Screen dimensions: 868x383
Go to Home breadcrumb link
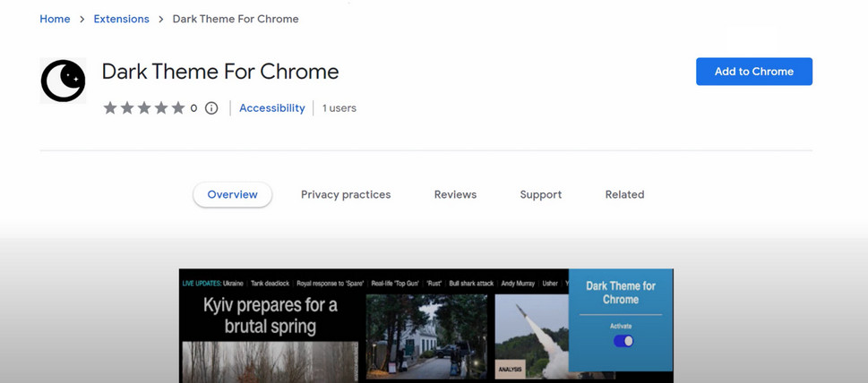(55, 19)
